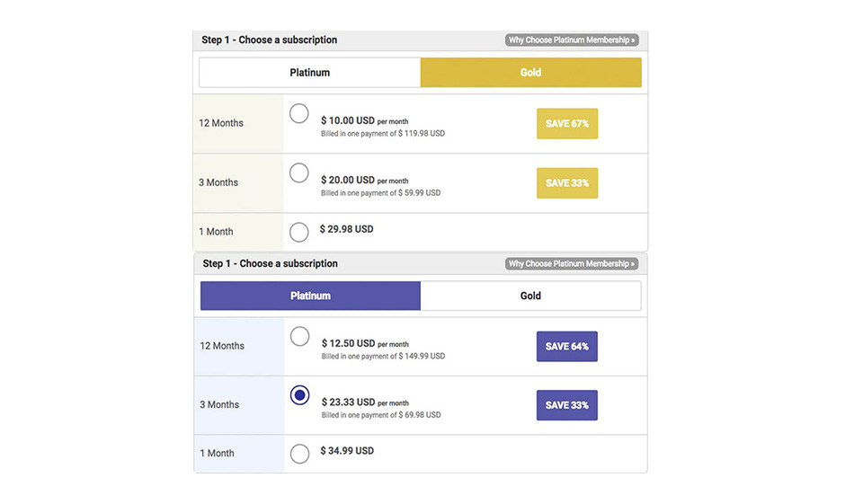Select the $20.00 USD per month radio option
This screenshot has height=504, width=863.
point(299,173)
